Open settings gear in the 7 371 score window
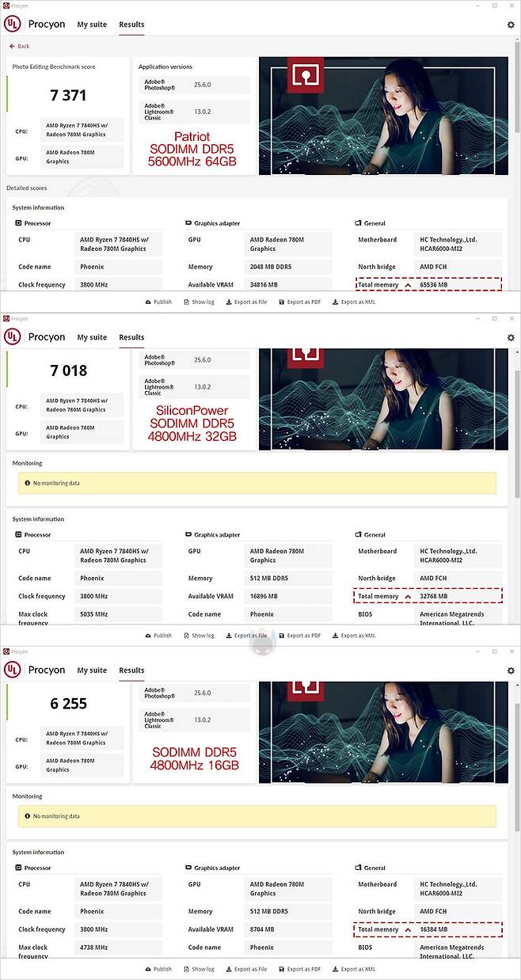The image size is (521, 980). [x=511, y=25]
